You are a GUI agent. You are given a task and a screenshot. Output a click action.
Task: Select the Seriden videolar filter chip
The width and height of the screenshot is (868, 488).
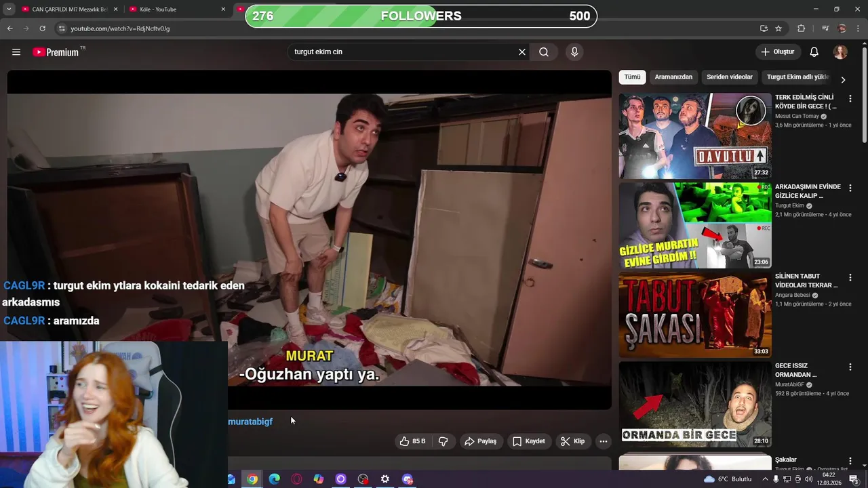coord(730,77)
